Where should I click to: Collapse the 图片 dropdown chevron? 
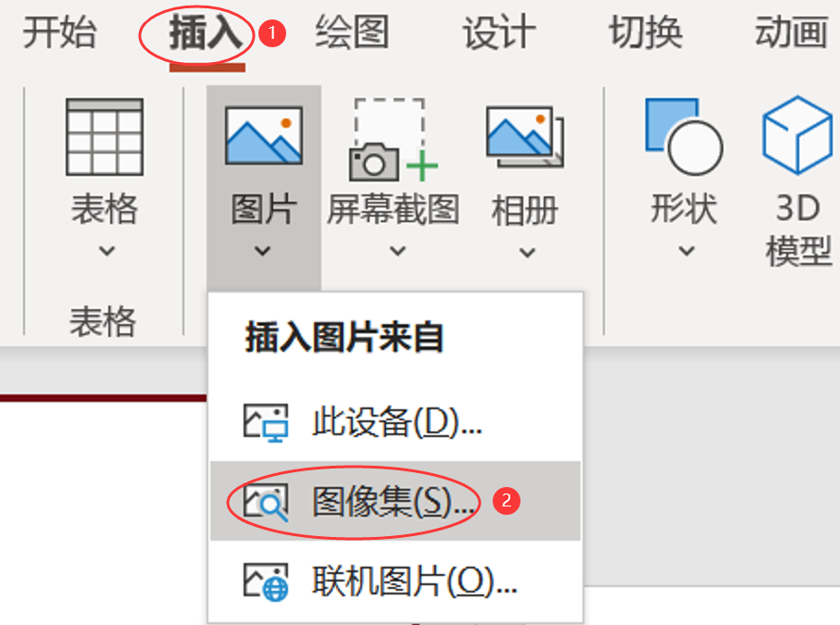click(262, 250)
